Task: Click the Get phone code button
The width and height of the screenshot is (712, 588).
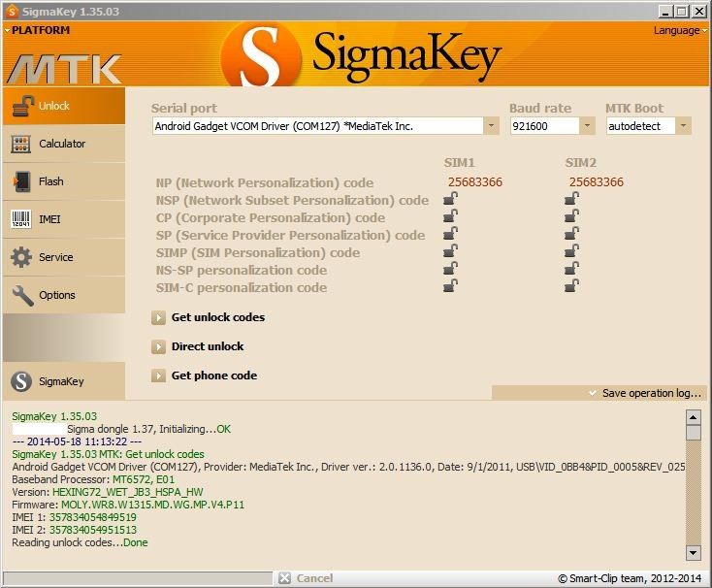Action: pyautogui.click(x=213, y=376)
